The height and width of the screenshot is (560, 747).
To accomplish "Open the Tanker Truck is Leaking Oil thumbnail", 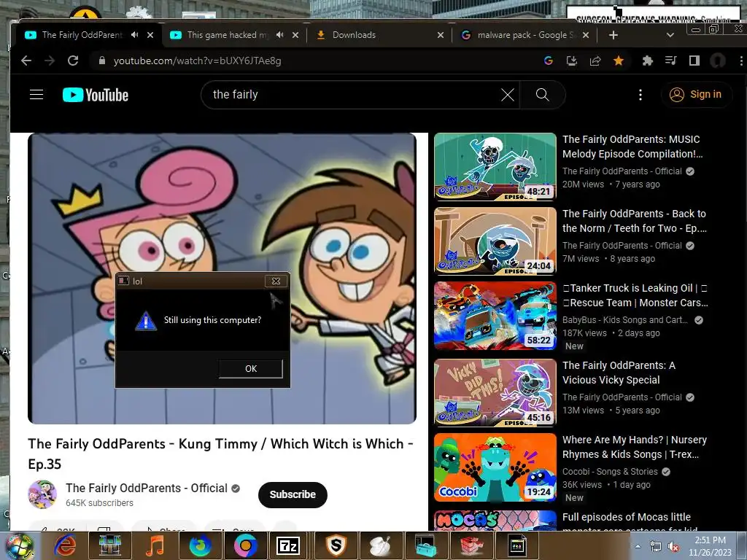I will (495, 315).
